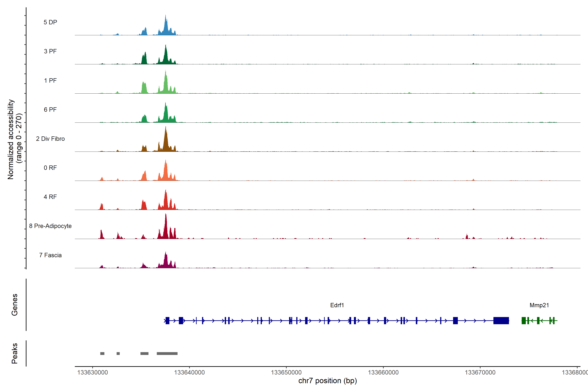Click the 3 PF track label
Viewport: 588px width, 392px height.
tap(50, 51)
